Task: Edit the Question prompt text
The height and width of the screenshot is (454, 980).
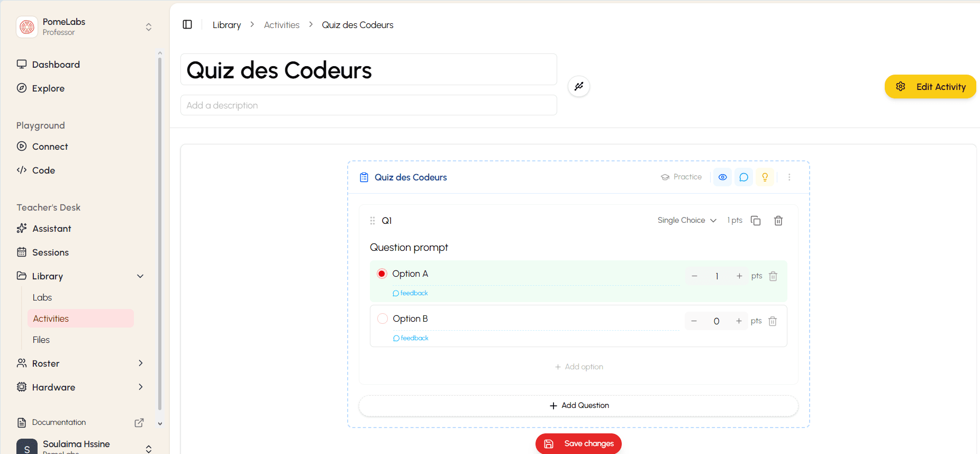Action: (409, 247)
